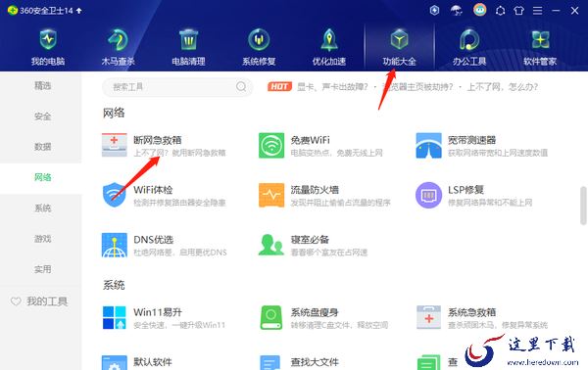Click the 断网急救箱 title text
The width and height of the screenshot is (588, 370).
(158, 140)
